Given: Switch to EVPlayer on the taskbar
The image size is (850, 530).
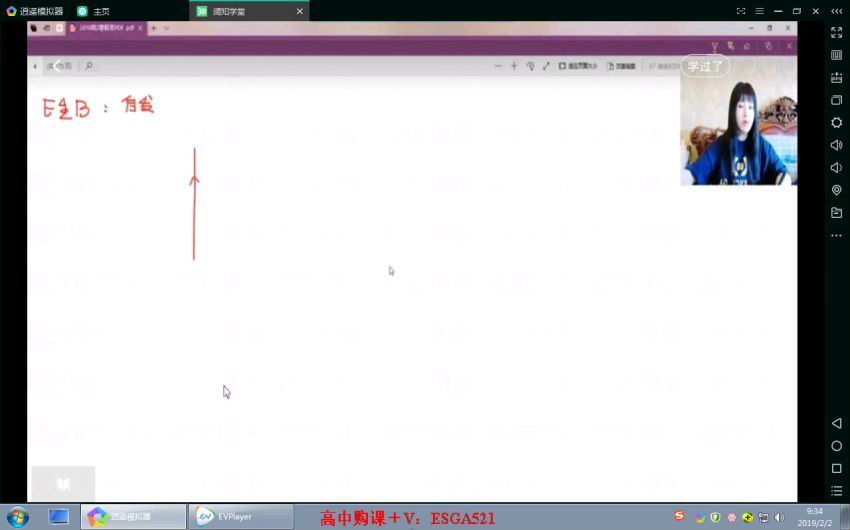Looking at the screenshot, I should point(241,517).
